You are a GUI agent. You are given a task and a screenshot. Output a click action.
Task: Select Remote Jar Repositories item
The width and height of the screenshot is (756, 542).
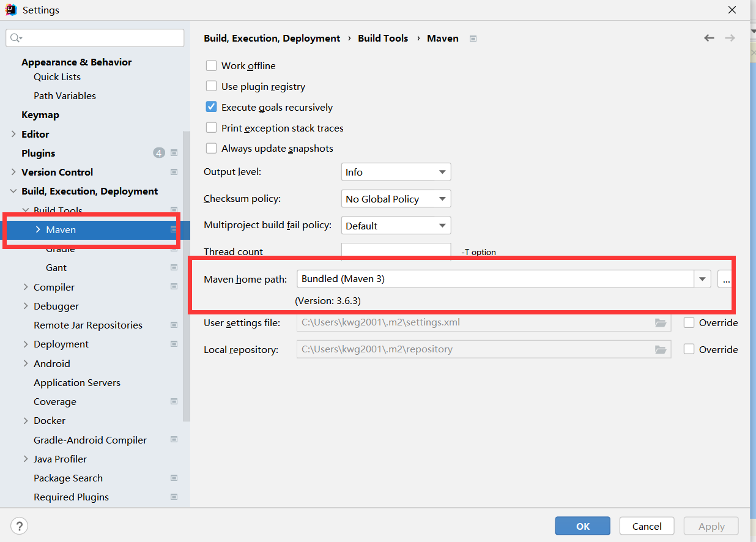pos(88,325)
